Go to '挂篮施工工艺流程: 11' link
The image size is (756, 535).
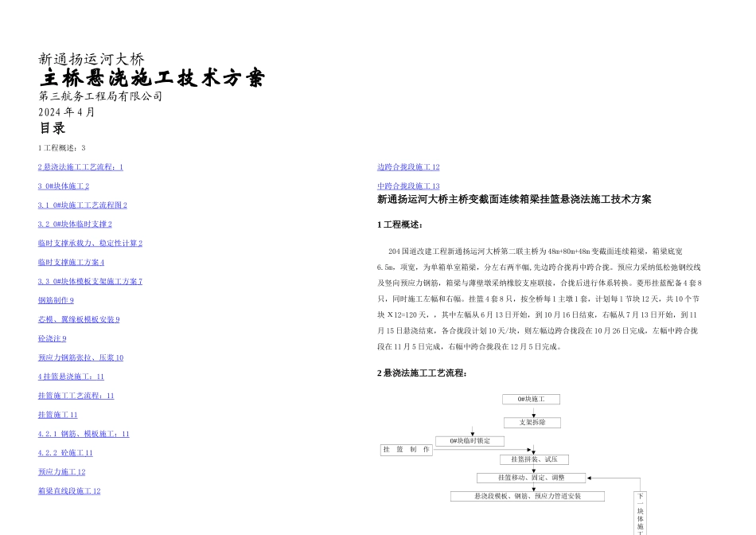pyautogui.click(x=76, y=396)
